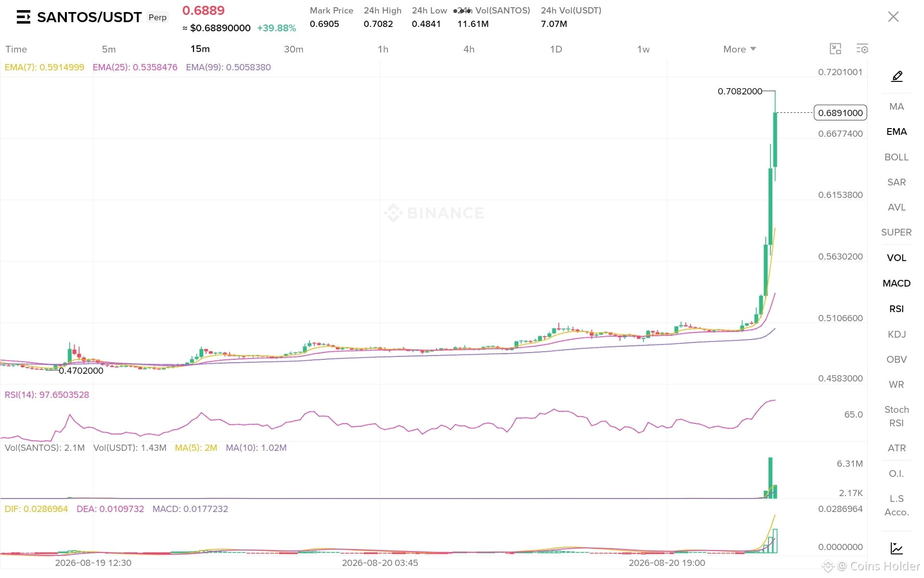The image size is (924, 578).
Task: Enable the O.I. indicator
Action: 897,473
